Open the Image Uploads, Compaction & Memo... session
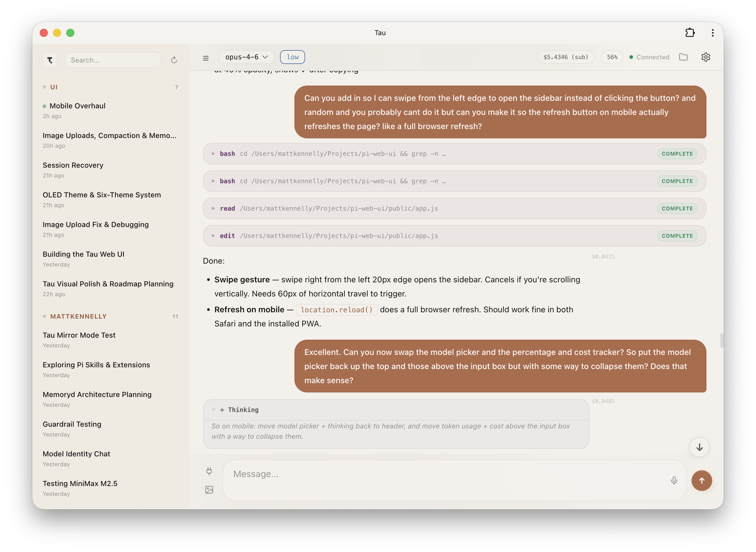Screen dimensions: 756x552 coord(110,140)
